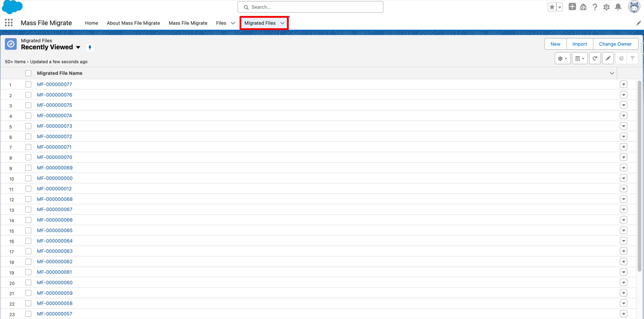Open row actions for MF-000000075
This screenshot has height=319, width=644.
[624, 105]
